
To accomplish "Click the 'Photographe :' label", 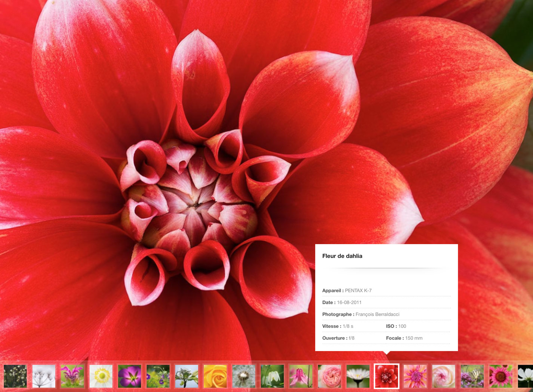I will point(338,314).
